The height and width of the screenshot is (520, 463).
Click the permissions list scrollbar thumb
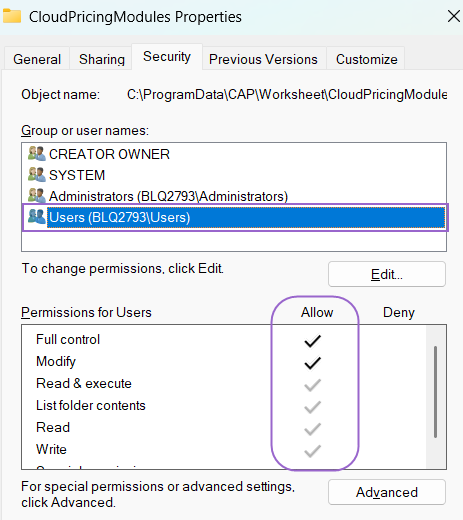[435, 392]
